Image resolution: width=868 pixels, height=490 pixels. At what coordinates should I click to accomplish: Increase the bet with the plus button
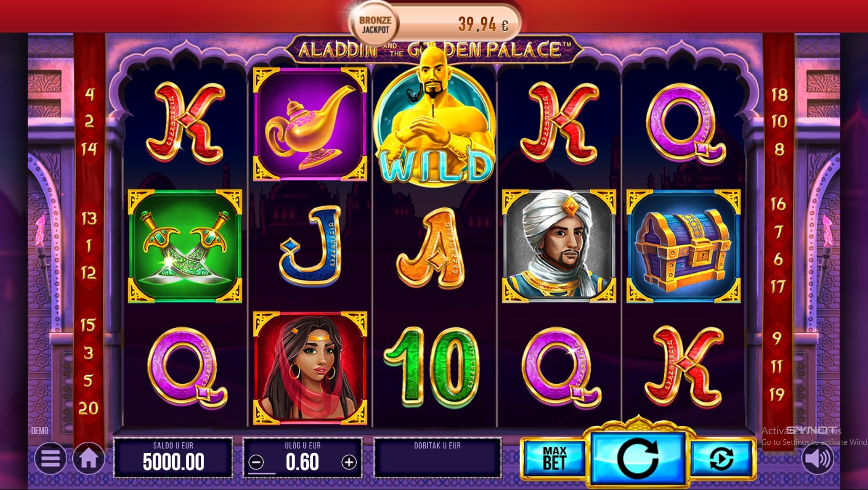(349, 463)
